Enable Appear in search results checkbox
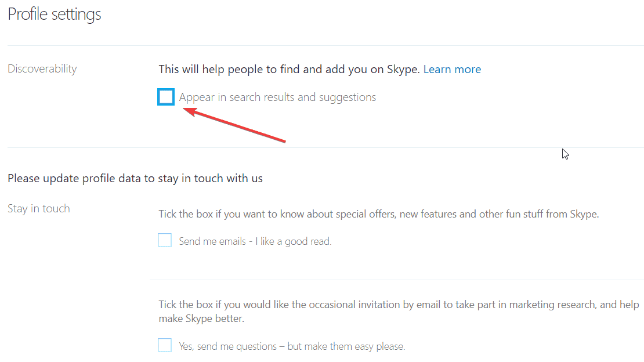644x362 pixels. [166, 97]
